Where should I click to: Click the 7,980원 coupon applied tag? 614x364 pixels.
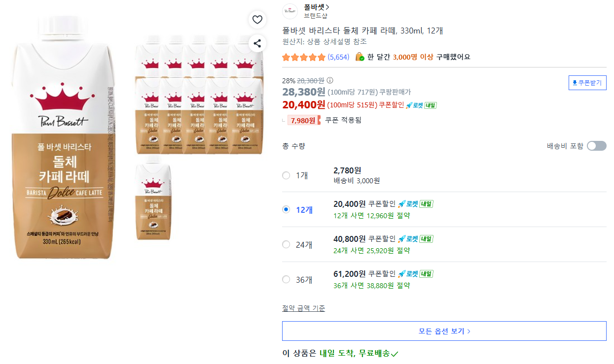303,120
